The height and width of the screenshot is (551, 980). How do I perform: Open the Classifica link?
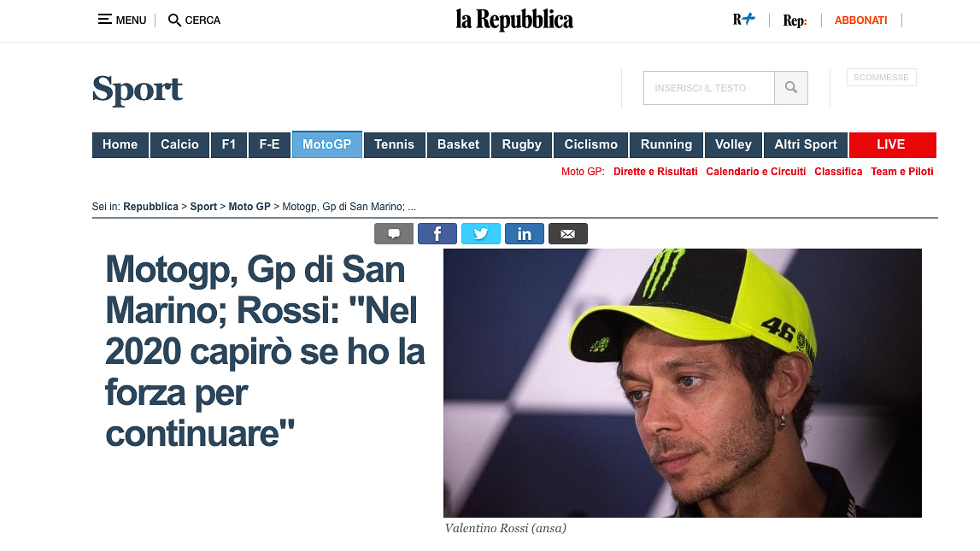pos(838,171)
